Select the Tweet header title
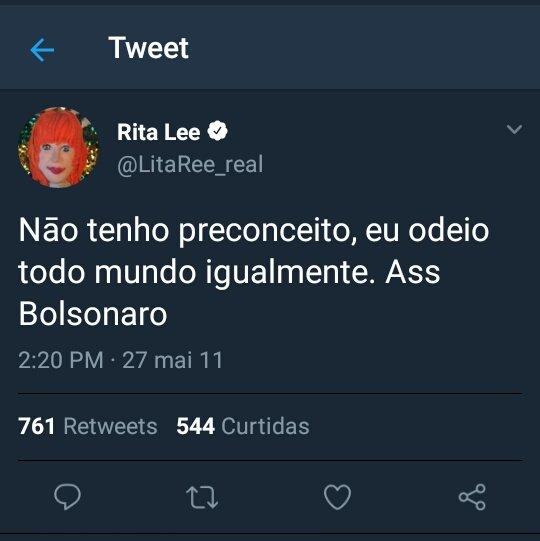This screenshot has width=540, height=541. (148, 48)
